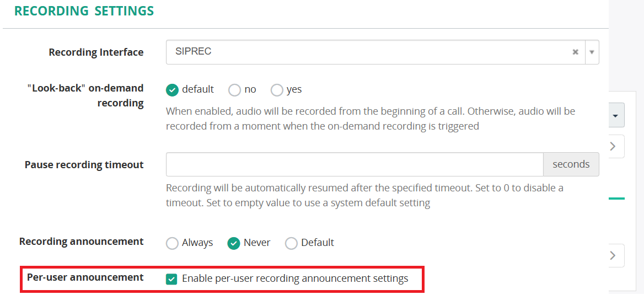Screen dimensions: 644x300
Task: Click the Per-user announcement label
Action: (85, 277)
